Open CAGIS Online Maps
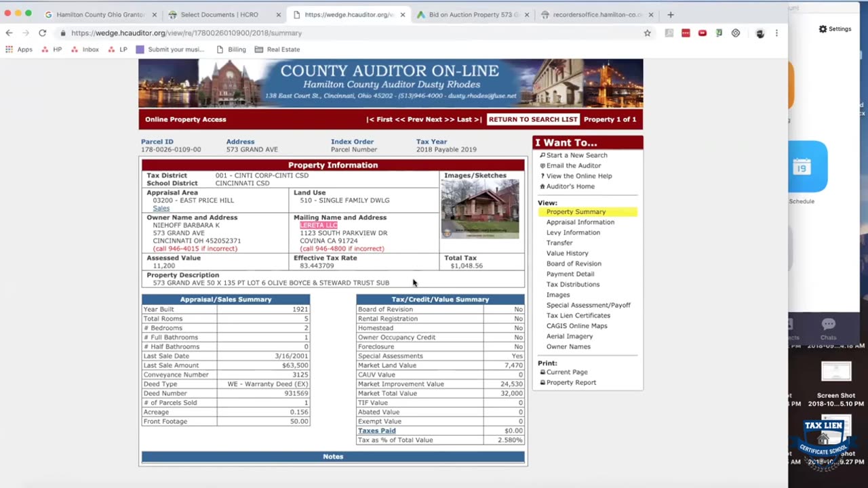 pyautogui.click(x=577, y=326)
